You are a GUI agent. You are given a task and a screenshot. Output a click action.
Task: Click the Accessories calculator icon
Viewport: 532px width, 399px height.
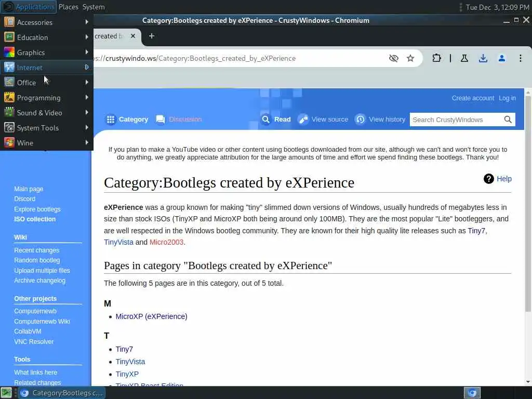(9, 22)
